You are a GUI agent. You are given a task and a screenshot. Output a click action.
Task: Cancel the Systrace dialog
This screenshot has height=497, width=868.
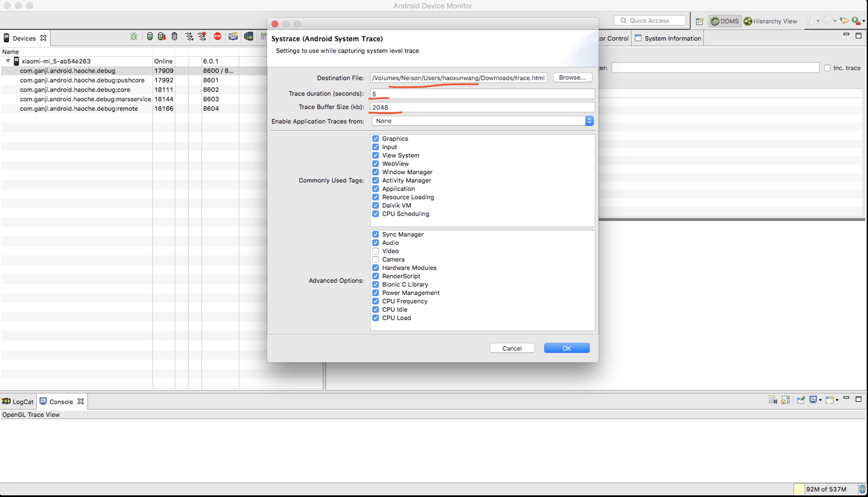pos(512,348)
